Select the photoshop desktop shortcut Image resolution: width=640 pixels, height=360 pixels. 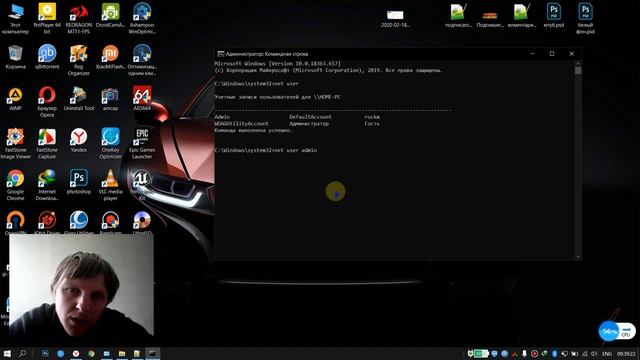coord(78,182)
